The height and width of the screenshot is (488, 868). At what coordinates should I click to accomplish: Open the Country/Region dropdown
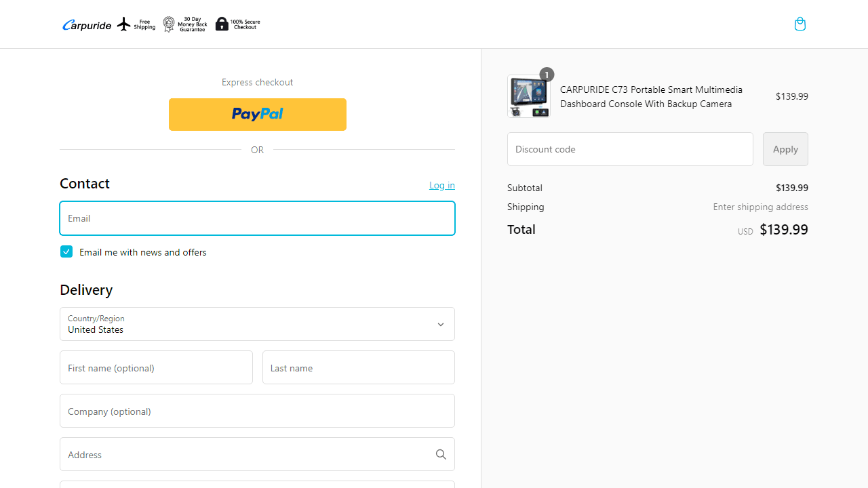tap(258, 324)
